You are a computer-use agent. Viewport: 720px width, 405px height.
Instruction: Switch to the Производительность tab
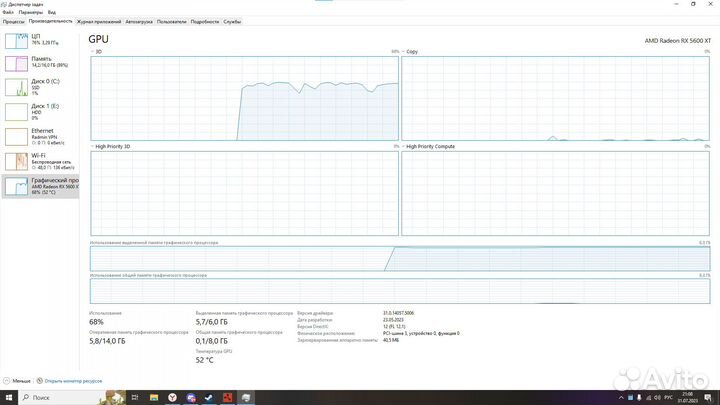(51, 21)
